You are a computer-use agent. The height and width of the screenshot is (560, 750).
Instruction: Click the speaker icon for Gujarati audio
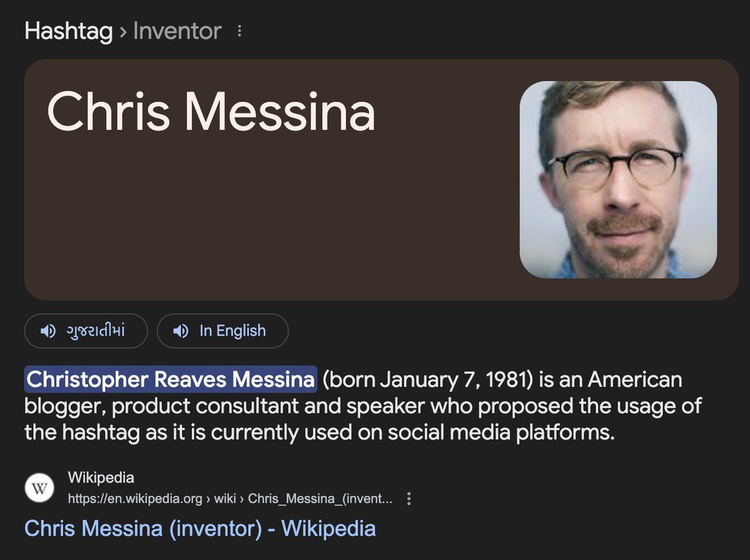pyautogui.click(x=48, y=331)
